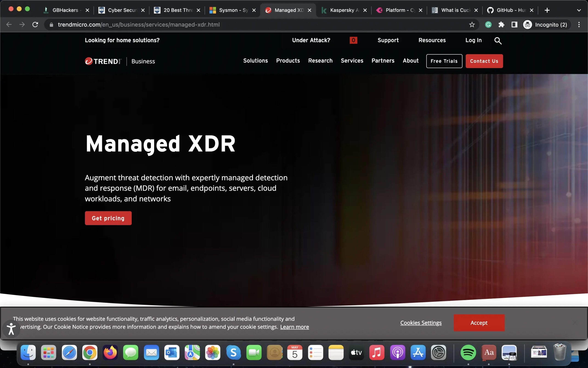This screenshot has height=368, width=588.
Task: Click the red Contact Us button
Action: [x=484, y=61]
